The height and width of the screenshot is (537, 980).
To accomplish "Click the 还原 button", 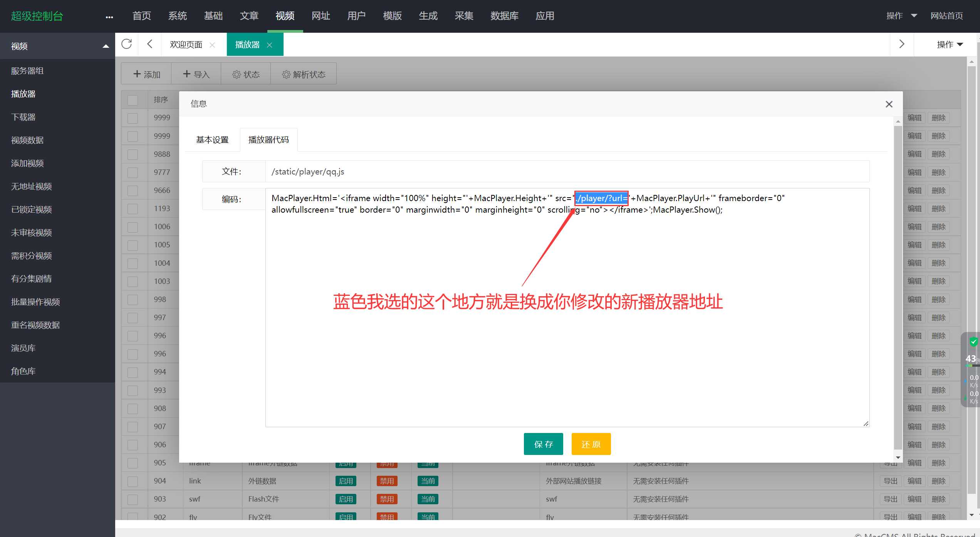I will click(x=591, y=444).
